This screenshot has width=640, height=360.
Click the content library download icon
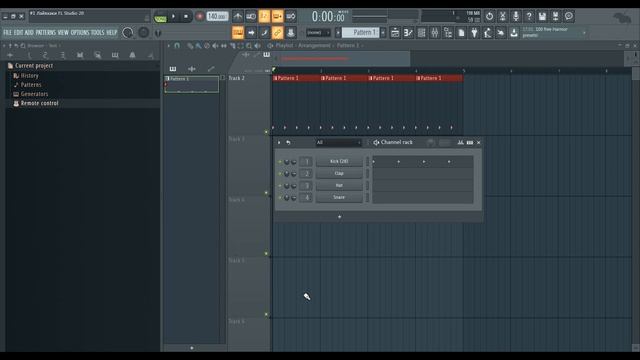(514, 33)
